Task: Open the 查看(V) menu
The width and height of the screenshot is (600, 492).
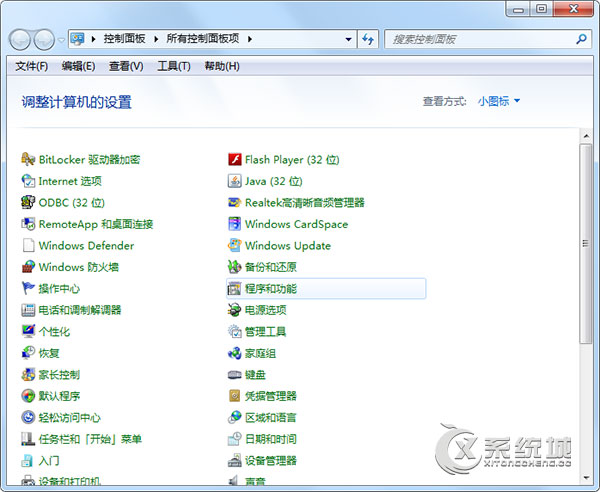Action: coord(126,66)
